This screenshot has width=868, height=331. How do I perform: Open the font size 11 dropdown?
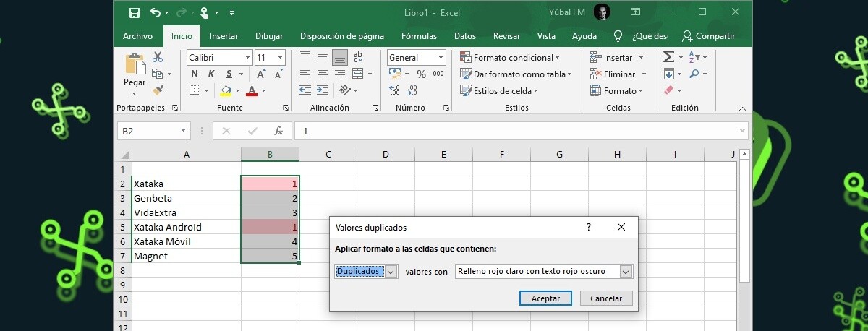(x=281, y=57)
